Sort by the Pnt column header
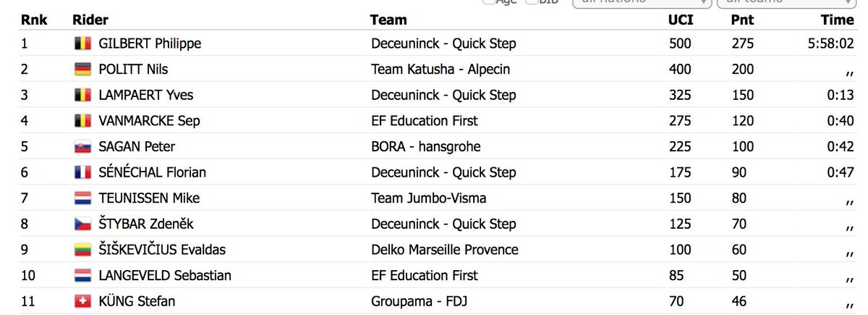This screenshot has width=868, height=315. coord(742,20)
